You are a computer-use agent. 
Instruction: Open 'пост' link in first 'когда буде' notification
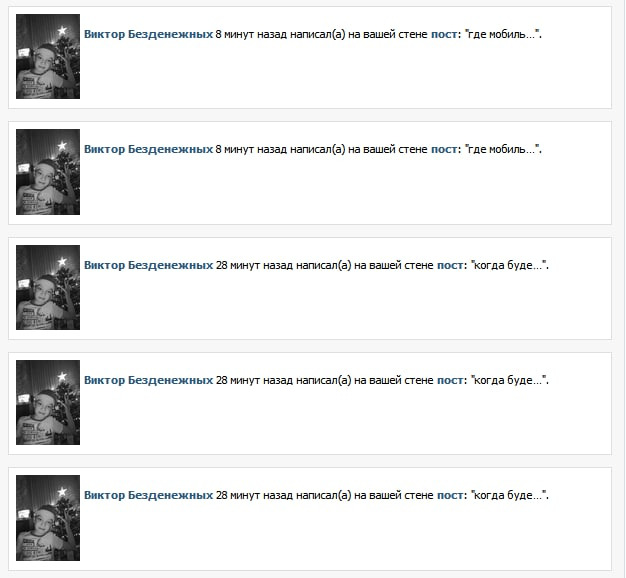point(450,265)
